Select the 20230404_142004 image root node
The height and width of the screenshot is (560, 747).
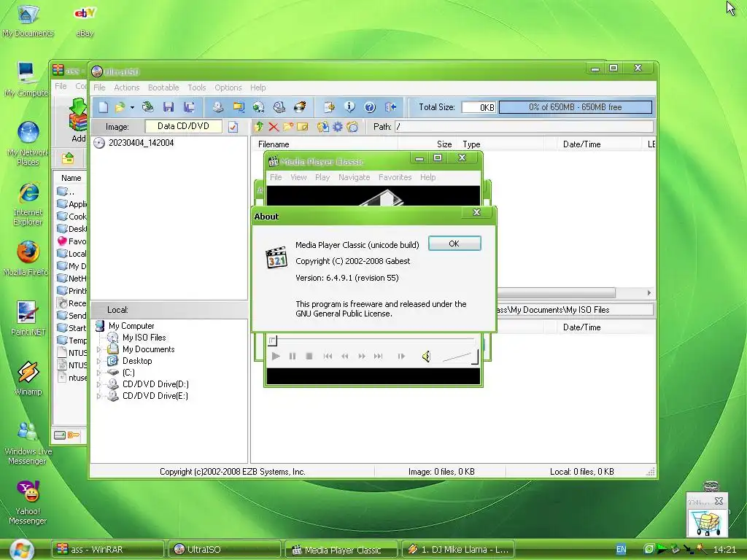[141, 143]
